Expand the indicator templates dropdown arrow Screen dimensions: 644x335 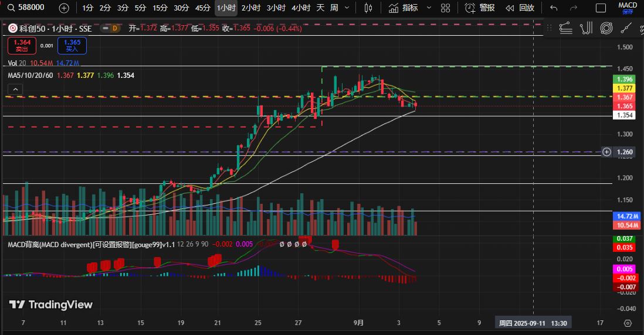click(429, 8)
